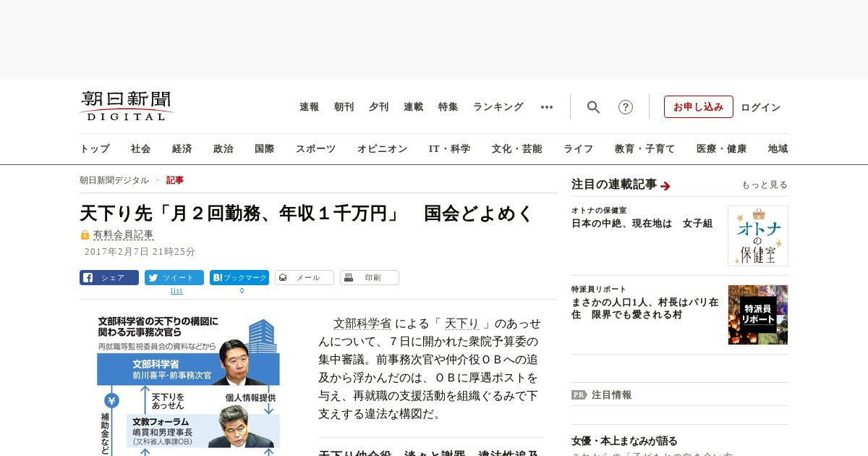Click the メール share button
The height and width of the screenshot is (456, 868).
pyautogui.click(x=305, y=277)
